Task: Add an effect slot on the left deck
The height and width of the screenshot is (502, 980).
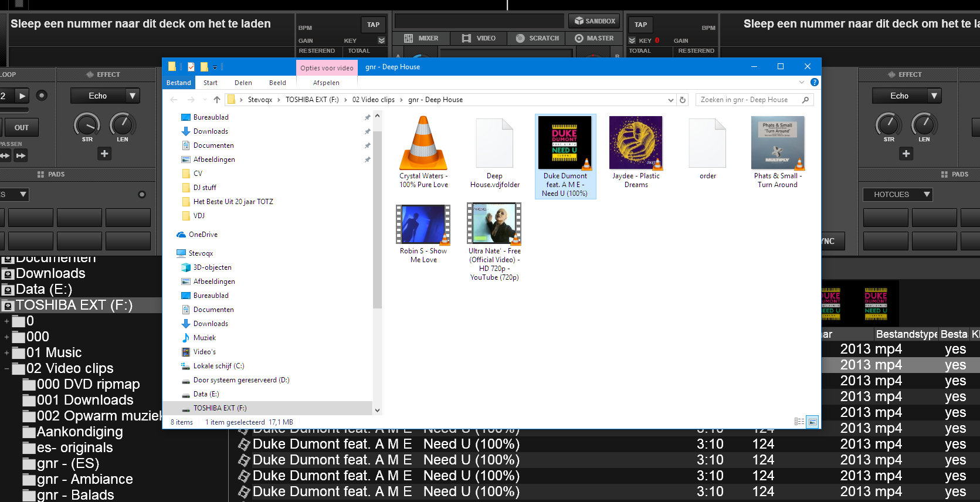Action: coord(104,154)
